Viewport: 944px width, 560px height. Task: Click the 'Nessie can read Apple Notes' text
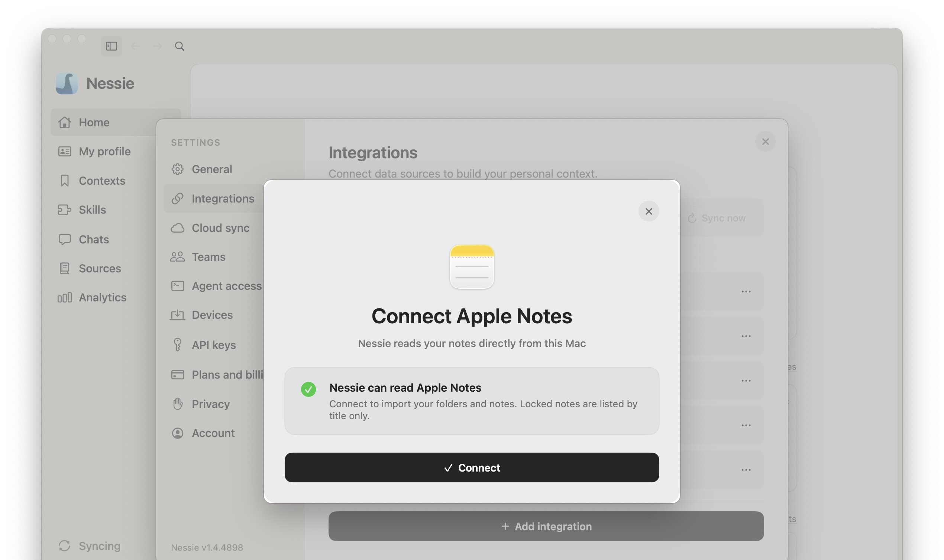click(x=405, y=388)
